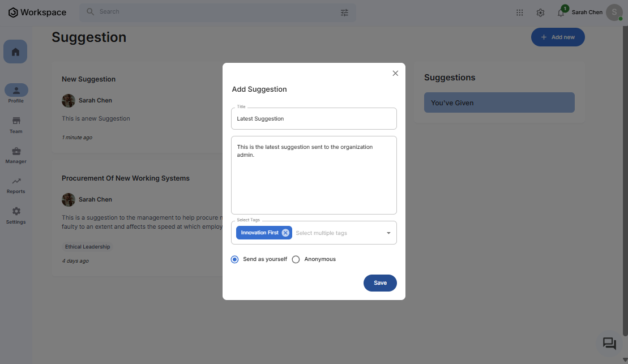
Task: Select the Anonymous radio option
Action: (296, 259)
